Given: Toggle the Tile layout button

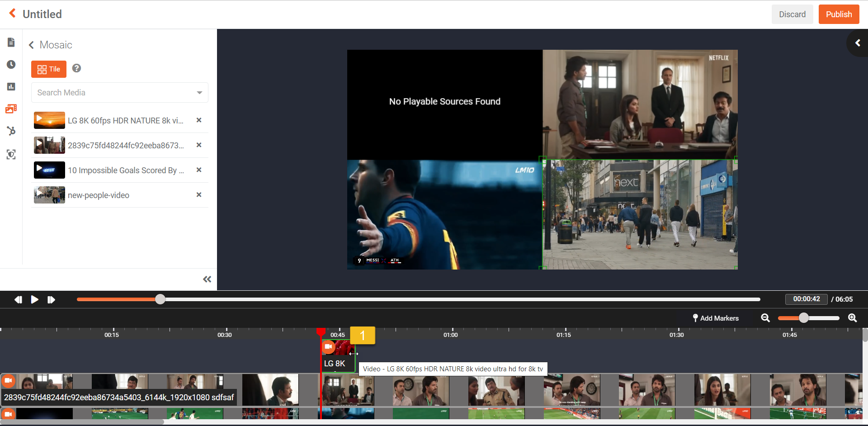Looking at the screenshot, I should coord(49,69).
